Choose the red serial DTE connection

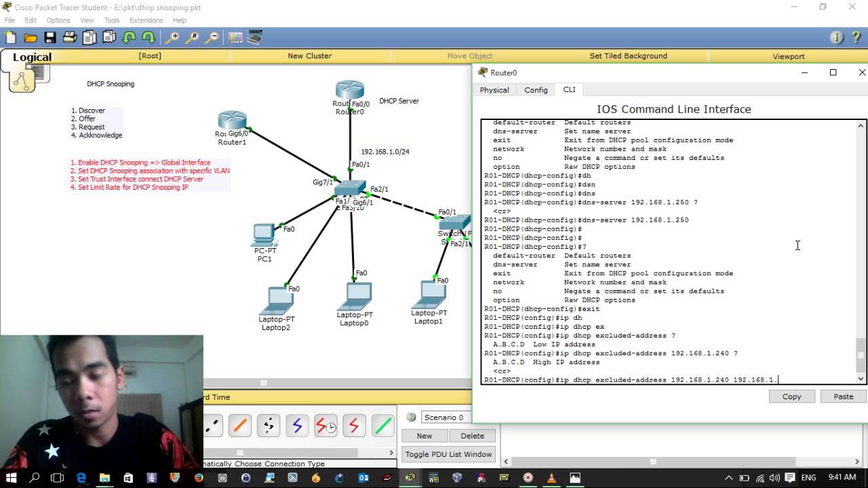click(x=354, y=426)
